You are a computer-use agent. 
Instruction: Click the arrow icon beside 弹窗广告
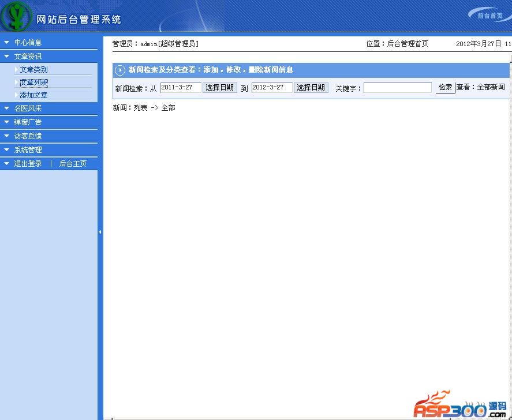click(x=6, y=122)
